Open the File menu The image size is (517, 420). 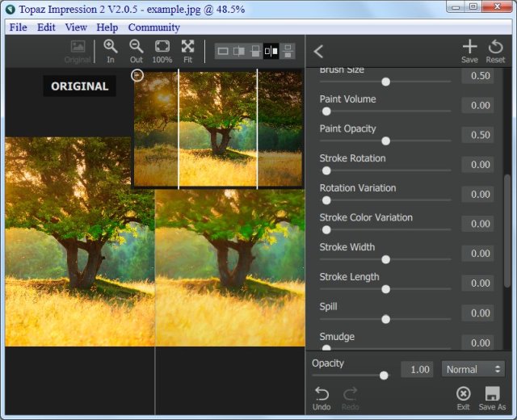coord(18,27)
